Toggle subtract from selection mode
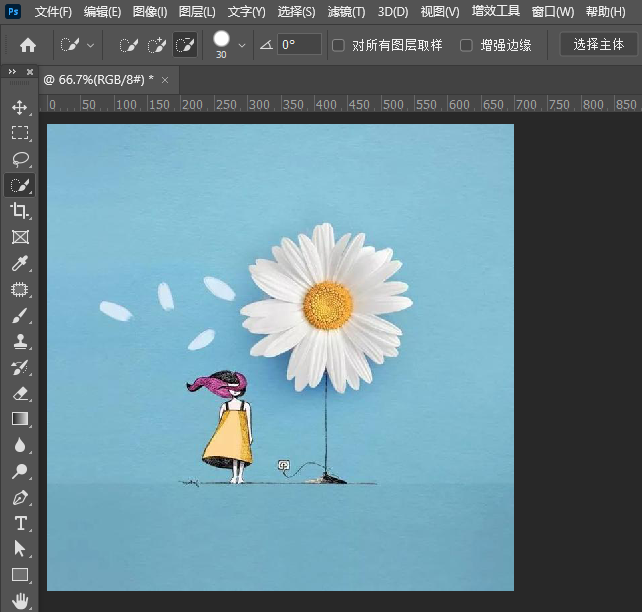Screen dimensions: 642x612 point(185,45)
